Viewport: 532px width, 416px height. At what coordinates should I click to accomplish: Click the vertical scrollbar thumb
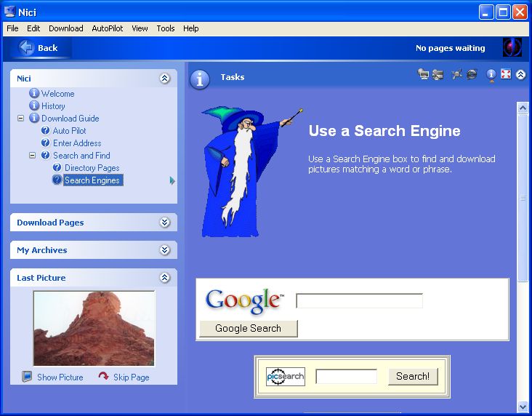[x=523, y=198]
